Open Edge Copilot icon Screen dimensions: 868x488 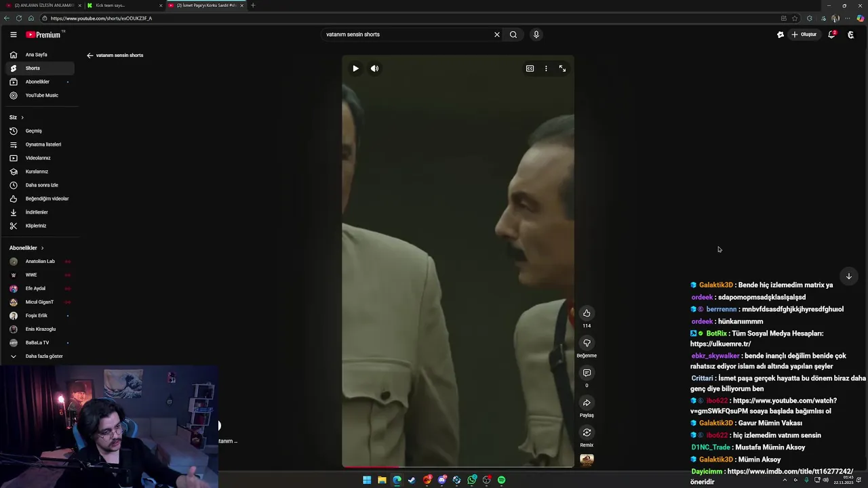point(861,18)
